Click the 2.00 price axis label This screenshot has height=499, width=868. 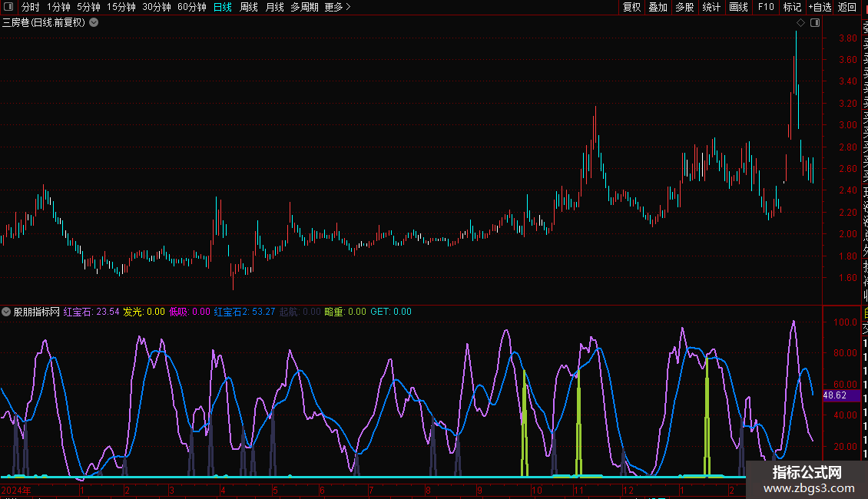coord(847,234)
